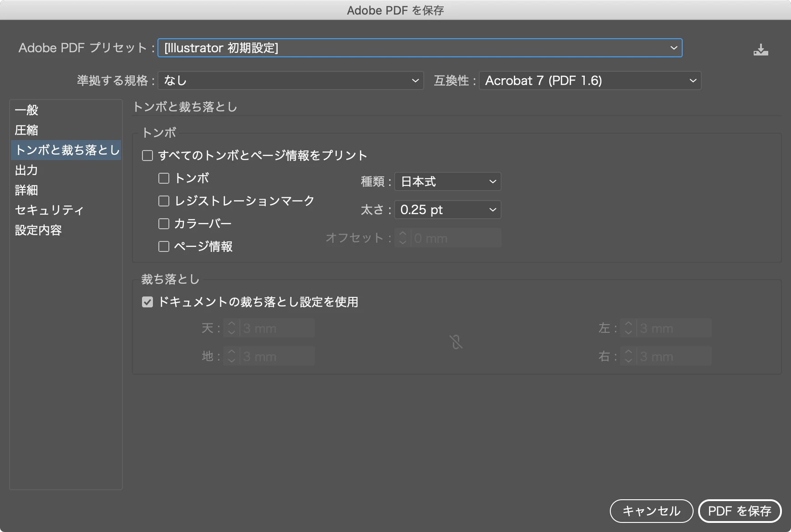The image size is (791, 532).
Task: Click the キャンセル button
Action: (x=651, y=511)
